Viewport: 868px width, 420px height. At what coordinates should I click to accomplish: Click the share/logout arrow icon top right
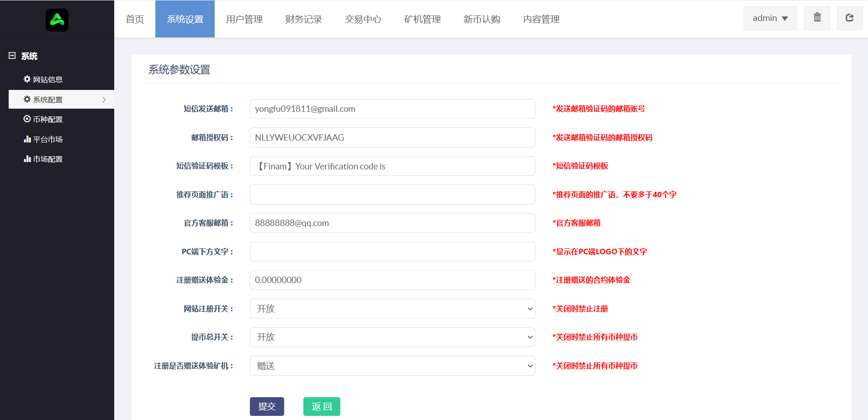pos(849,18)
